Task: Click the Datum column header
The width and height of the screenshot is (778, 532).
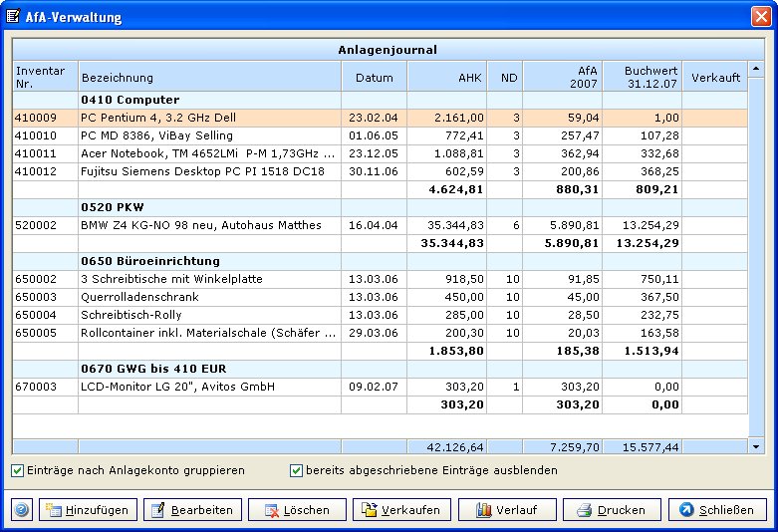Action: click(374, 78)
